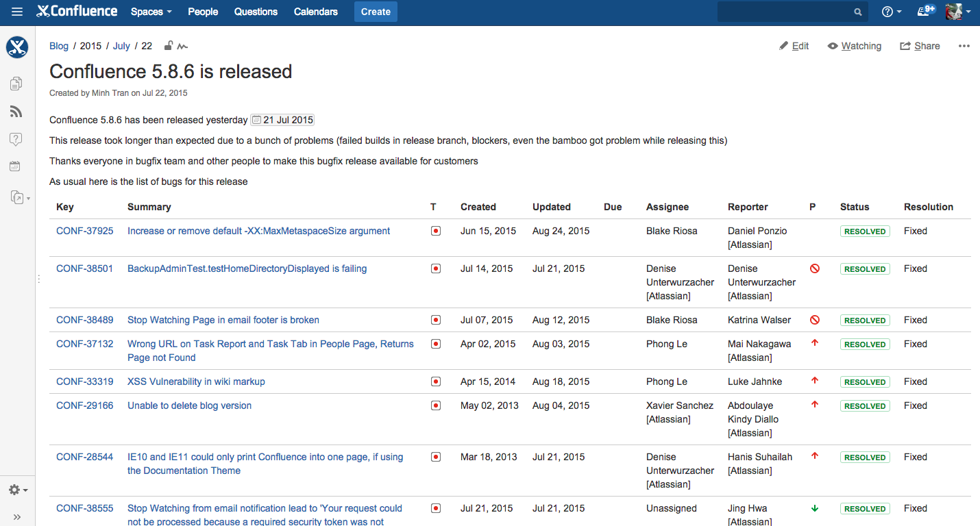Open Questions icon in sidebar

point(16,140)
